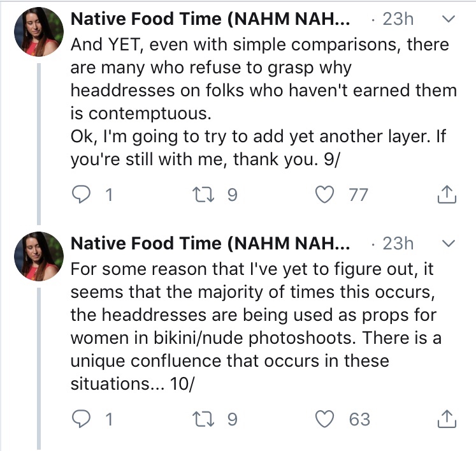
Task: Retweet the tweet ending in 10/
Action: point(208,418)
